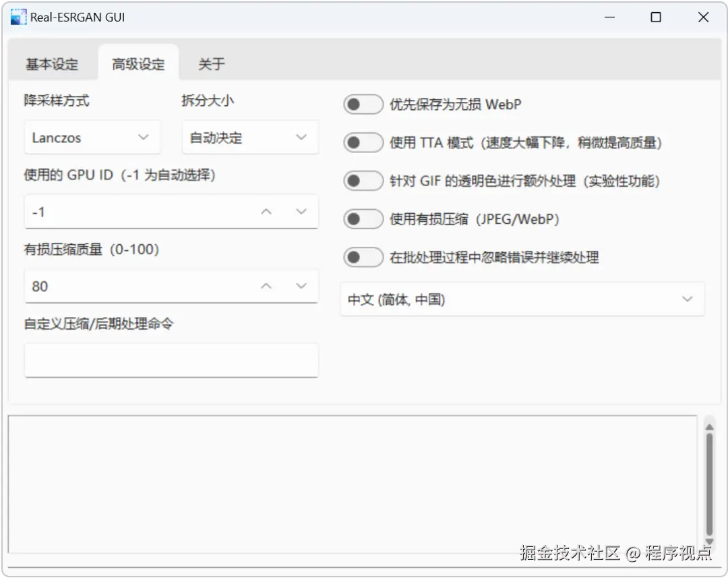Enable 批处理中忽略错误并继续处理

363,257
